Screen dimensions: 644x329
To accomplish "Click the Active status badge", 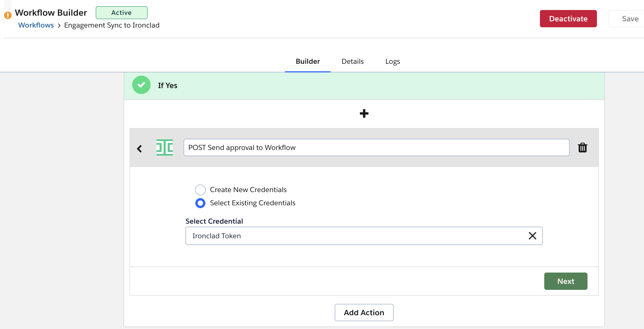I will (x=121, y=13).
